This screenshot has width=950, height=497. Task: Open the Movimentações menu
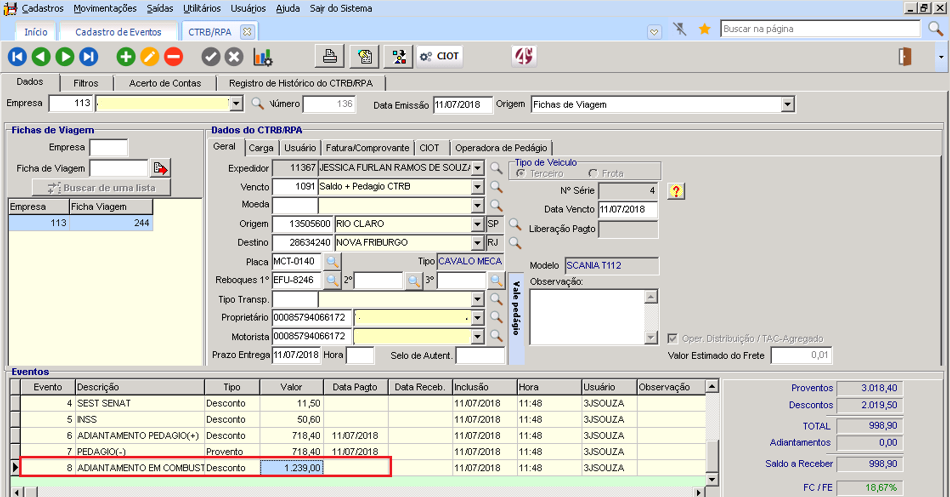(x=105, y=8)
